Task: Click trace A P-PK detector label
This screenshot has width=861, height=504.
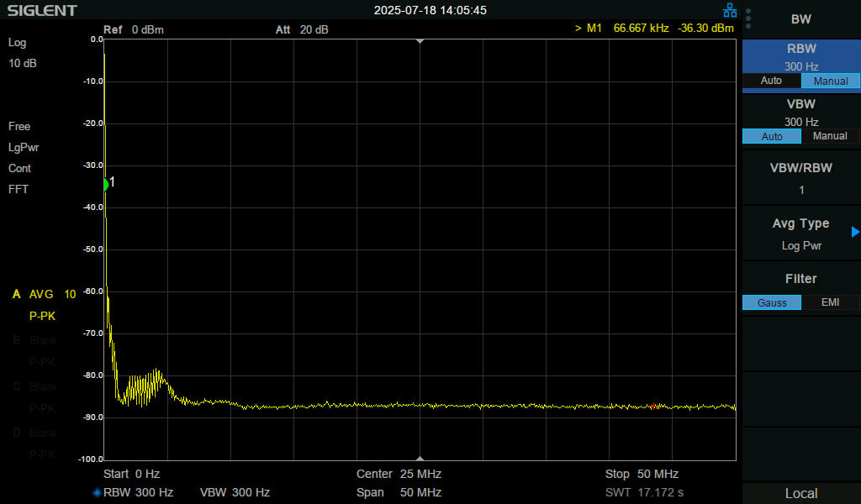Action: point(42,316)
